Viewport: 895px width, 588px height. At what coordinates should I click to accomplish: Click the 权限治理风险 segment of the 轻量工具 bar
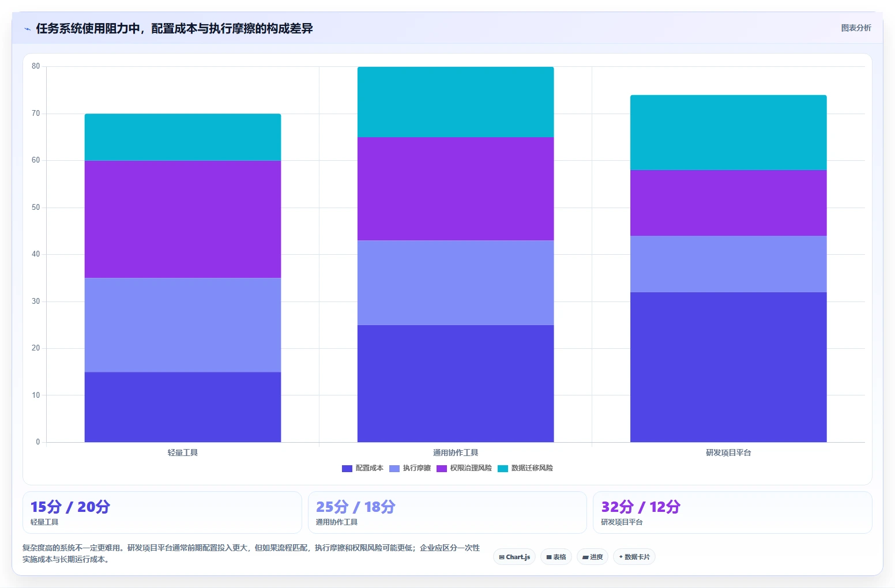tap(183, 219)
